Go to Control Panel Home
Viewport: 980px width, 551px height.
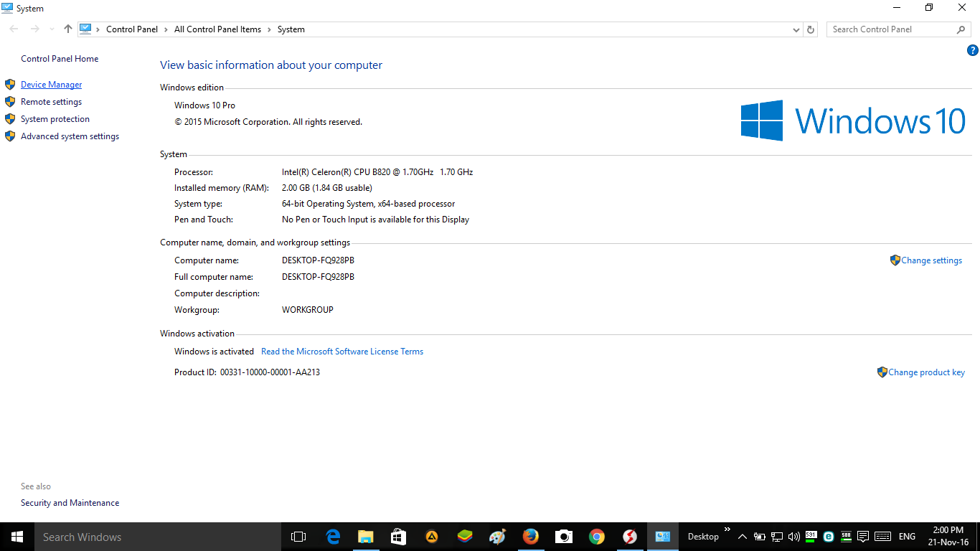click(60, 59)
